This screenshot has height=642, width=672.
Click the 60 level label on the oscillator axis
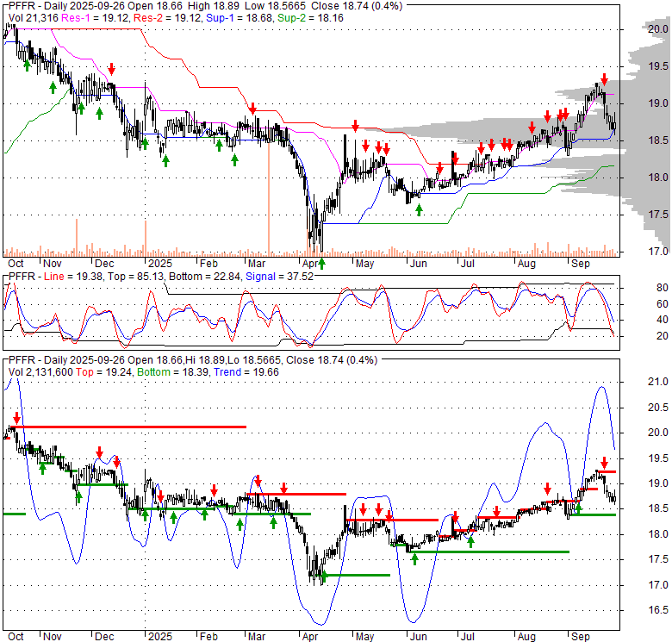663,304
